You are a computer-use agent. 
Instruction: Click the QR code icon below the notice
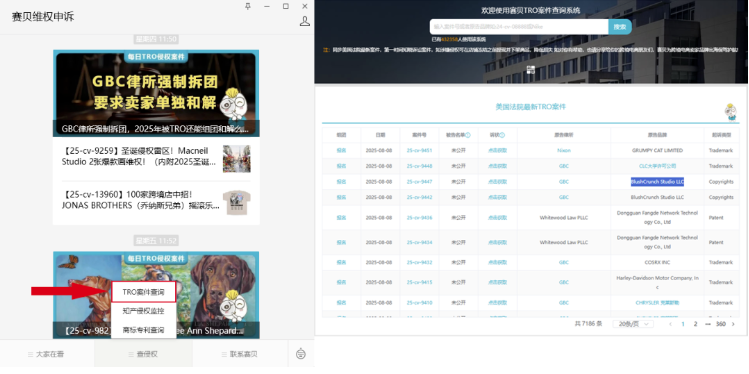click(531, 70)
